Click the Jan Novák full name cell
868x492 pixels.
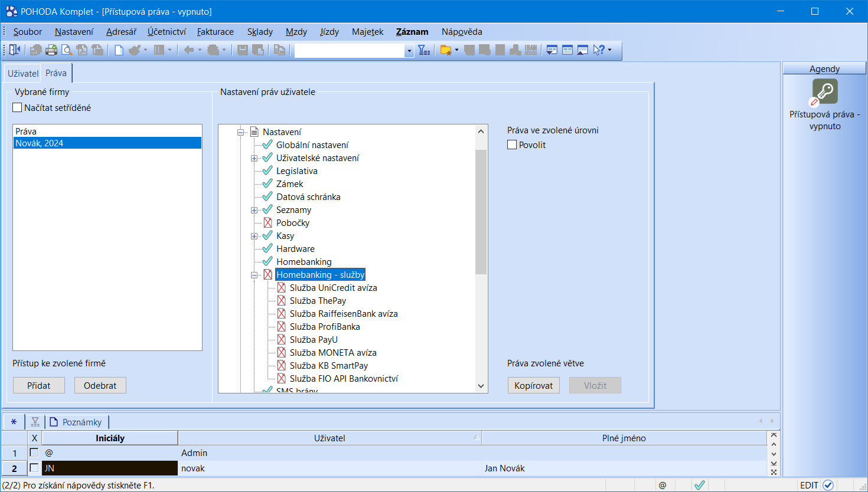(x=624, y=468)
